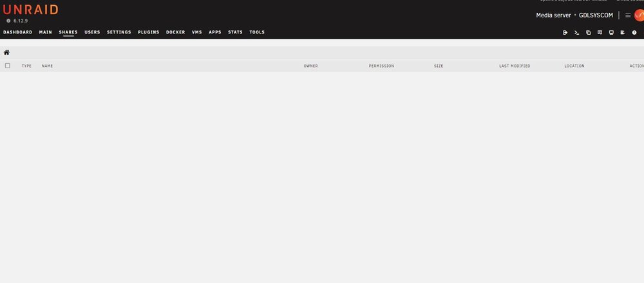Click the feedback speech-bubble icon

pos(600,32)
